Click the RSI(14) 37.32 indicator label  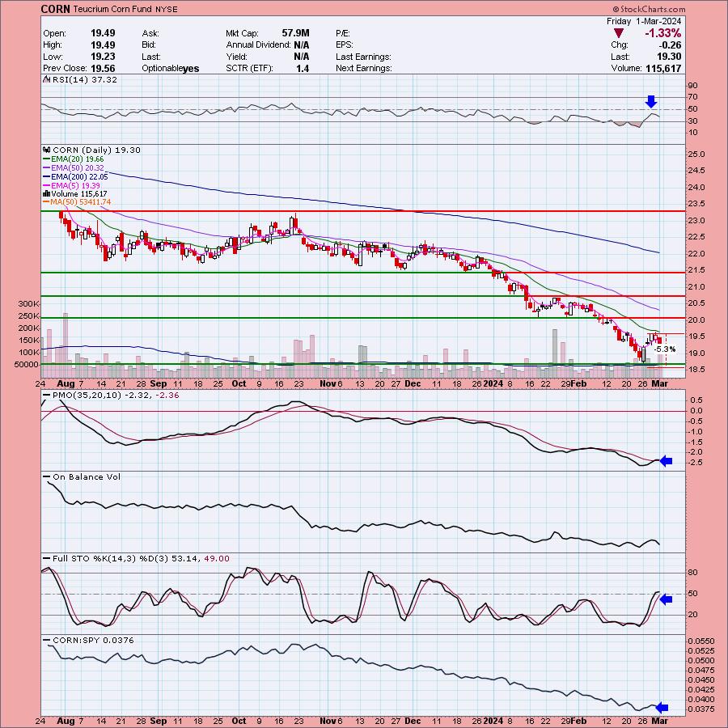pyautogui.click(x=84, y=79)
